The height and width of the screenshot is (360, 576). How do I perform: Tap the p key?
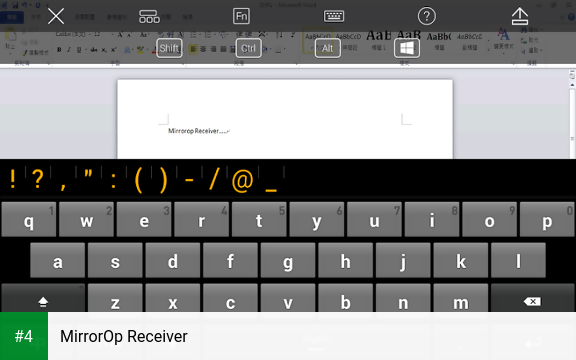(x=547, y=219)
